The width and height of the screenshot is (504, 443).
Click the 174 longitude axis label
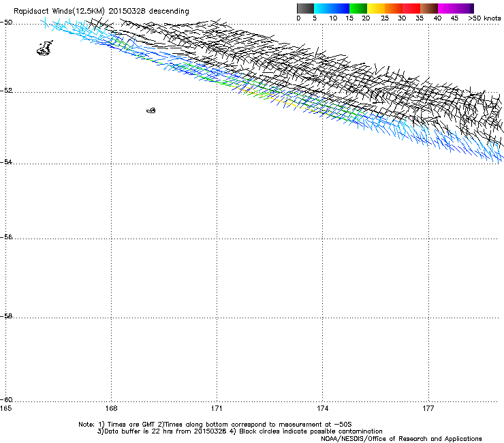pyautogui.click(x=322, y=408)
